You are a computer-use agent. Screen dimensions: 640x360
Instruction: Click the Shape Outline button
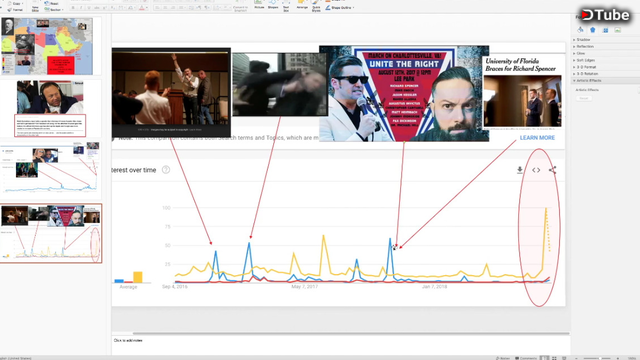338,8
